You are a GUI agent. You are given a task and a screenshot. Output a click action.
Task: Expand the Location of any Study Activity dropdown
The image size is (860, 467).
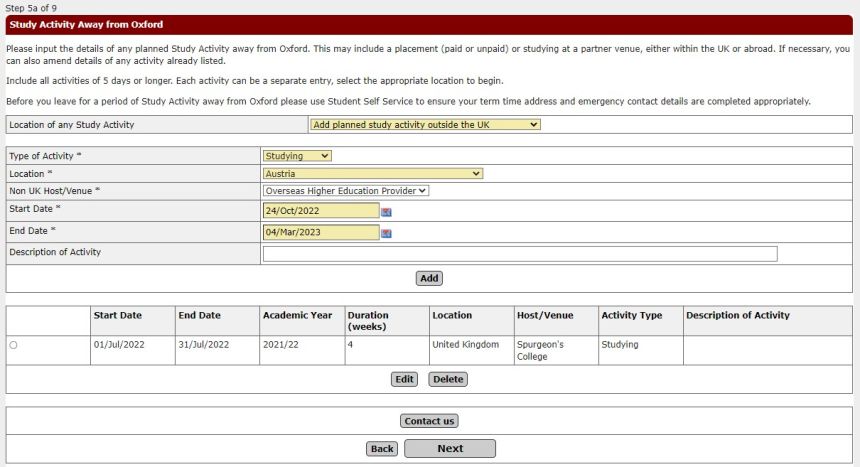[424, 125]
